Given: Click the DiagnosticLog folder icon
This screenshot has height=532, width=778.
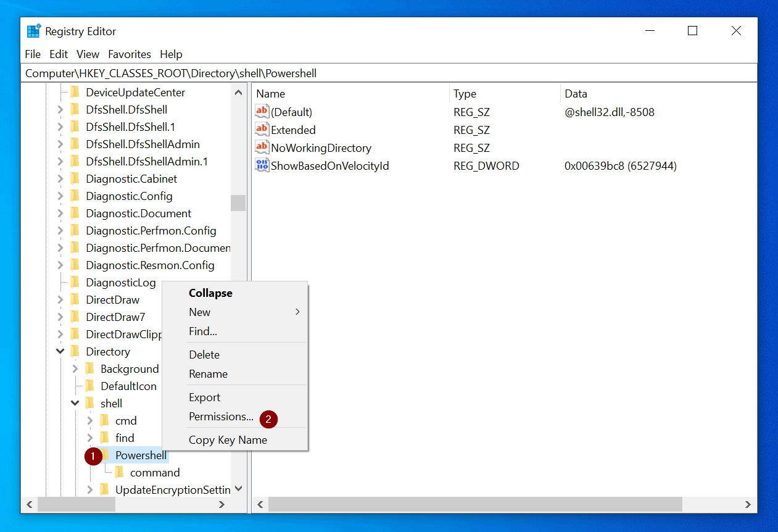Looking at the screenshot, I should (75, 282).
